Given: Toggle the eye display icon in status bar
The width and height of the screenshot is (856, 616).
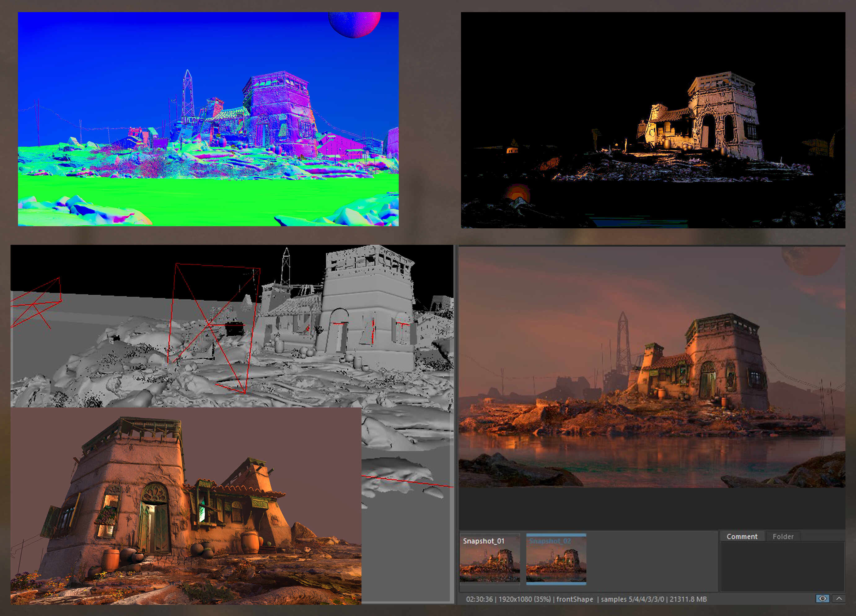Looking at the screenshot, I should [823, 599].
